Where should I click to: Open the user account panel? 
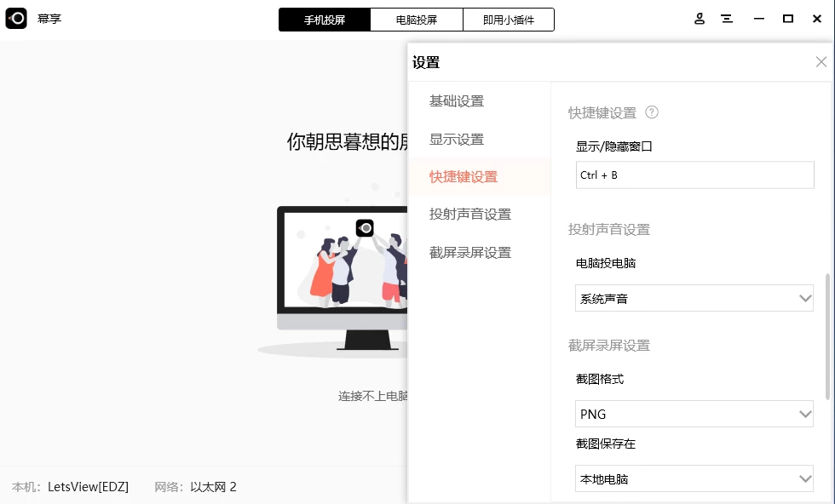pyautogui.click(x=699, y=19)
